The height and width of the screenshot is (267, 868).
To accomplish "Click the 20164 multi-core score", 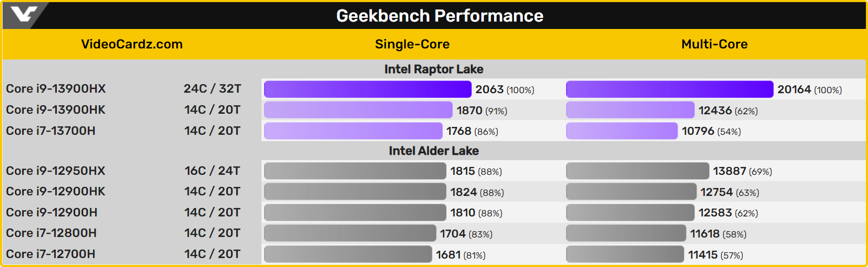I will (x=794, y=90).
